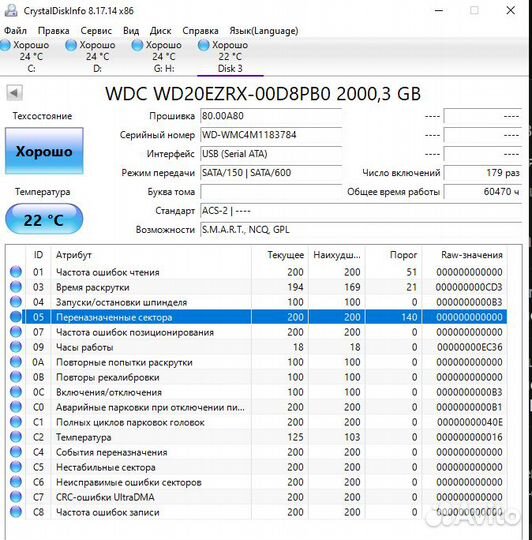The height and width of the screenshot is (540, 532).
Task: Click the Хорошо health status button
Action: point(44,151)
